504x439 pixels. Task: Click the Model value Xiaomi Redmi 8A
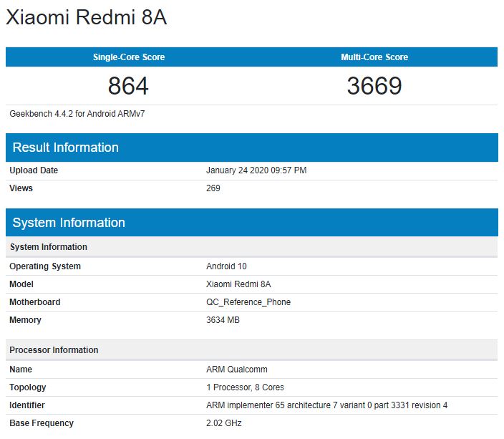coord(238,284)
